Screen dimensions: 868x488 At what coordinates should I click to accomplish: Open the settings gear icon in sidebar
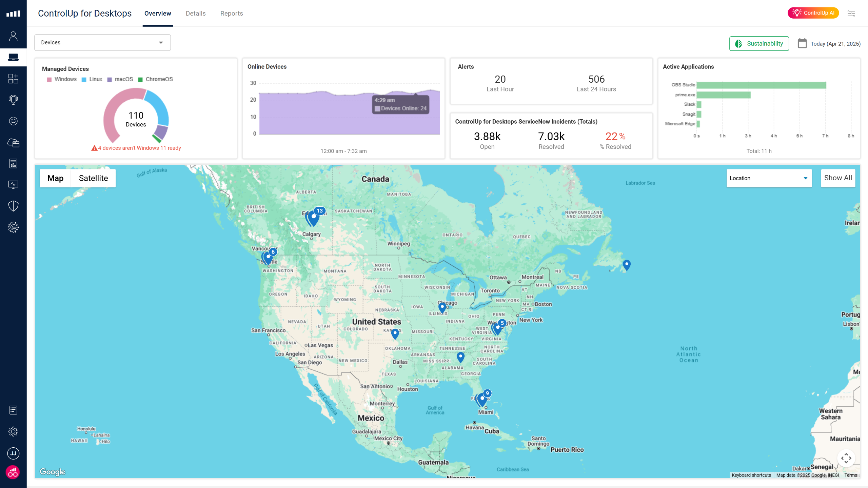(13, 431)
